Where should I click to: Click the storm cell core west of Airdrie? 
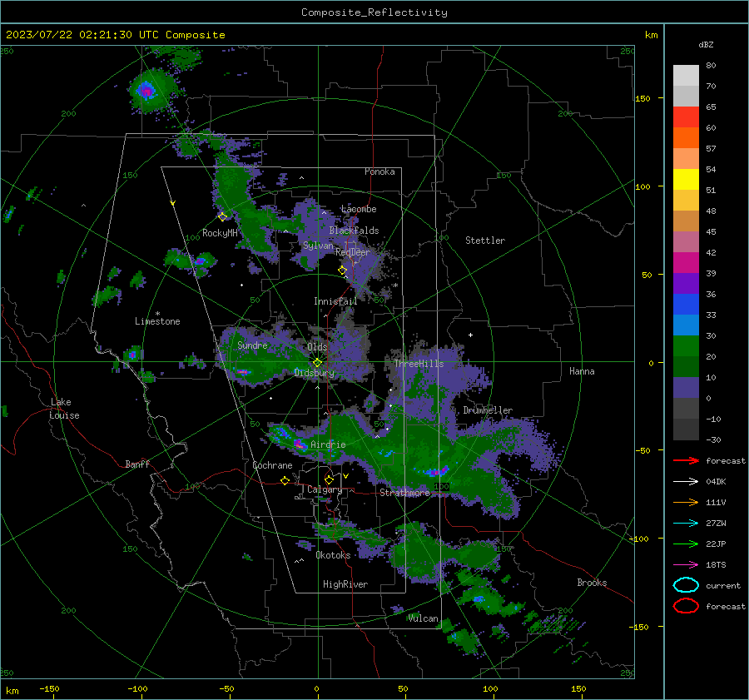pos(300,444)
